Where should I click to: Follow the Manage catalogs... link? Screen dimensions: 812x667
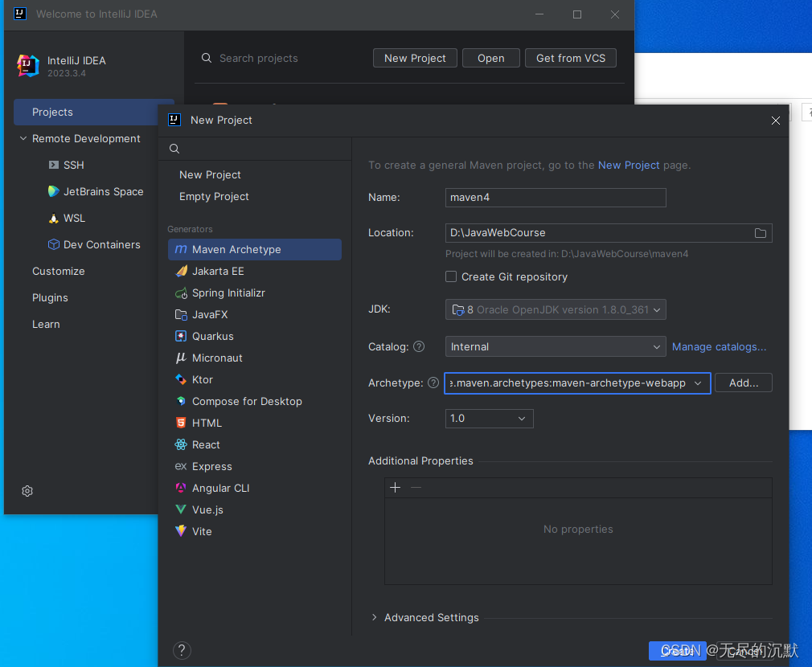click(719, 346)
